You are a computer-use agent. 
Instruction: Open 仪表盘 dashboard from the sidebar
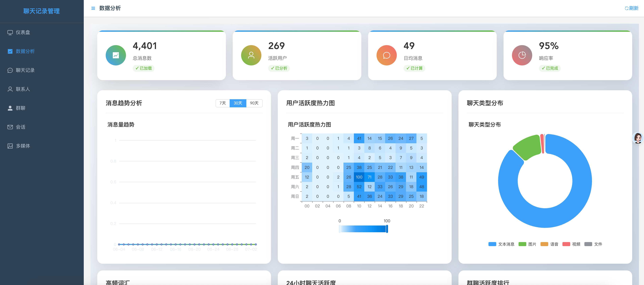(23, 32)
